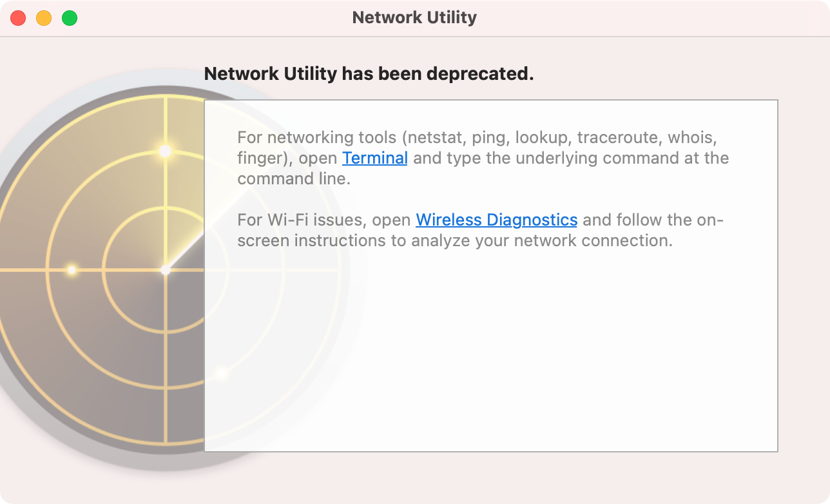830x504 pixels.
Task: Click the "Network Utility" title bar text
Action: click(414, 17)
